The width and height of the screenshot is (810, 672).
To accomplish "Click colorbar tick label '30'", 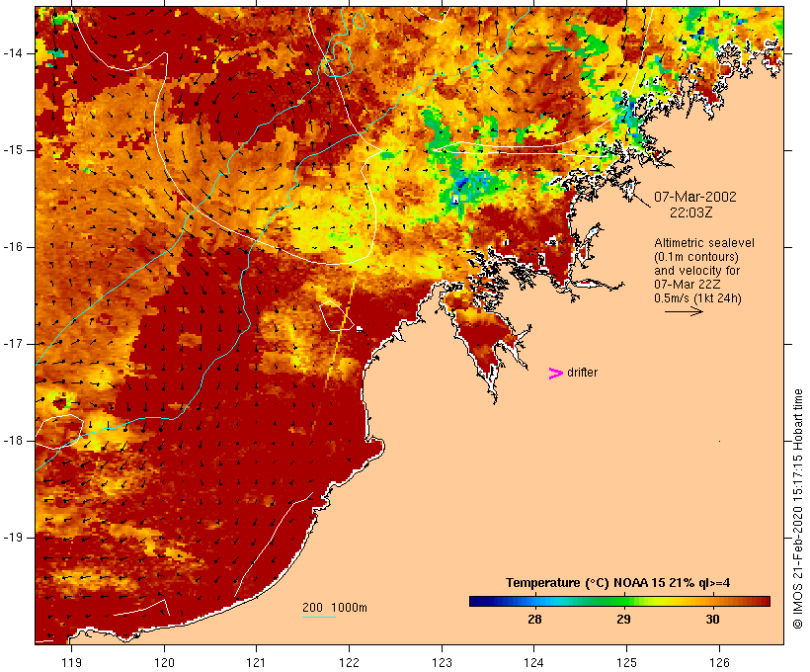I will [712, 620].
